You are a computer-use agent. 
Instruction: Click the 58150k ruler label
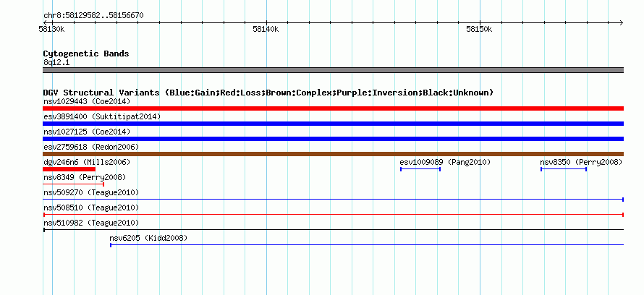click(x=479, y=29)
